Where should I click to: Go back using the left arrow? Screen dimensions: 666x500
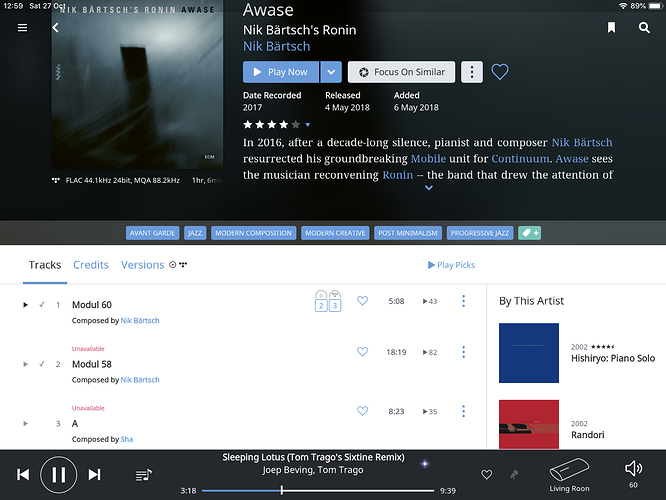tap(55, 28)
